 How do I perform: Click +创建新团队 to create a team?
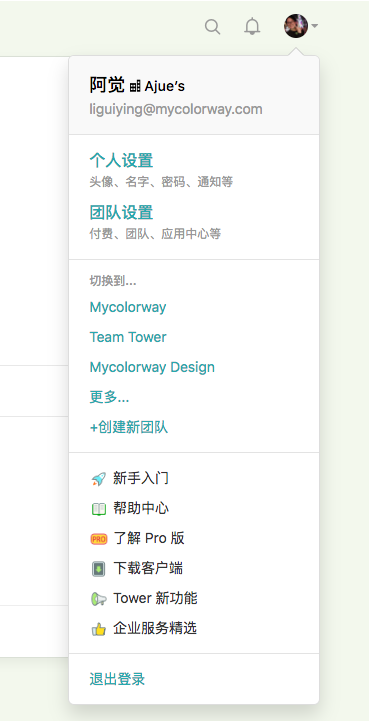[x=129, y=428]
